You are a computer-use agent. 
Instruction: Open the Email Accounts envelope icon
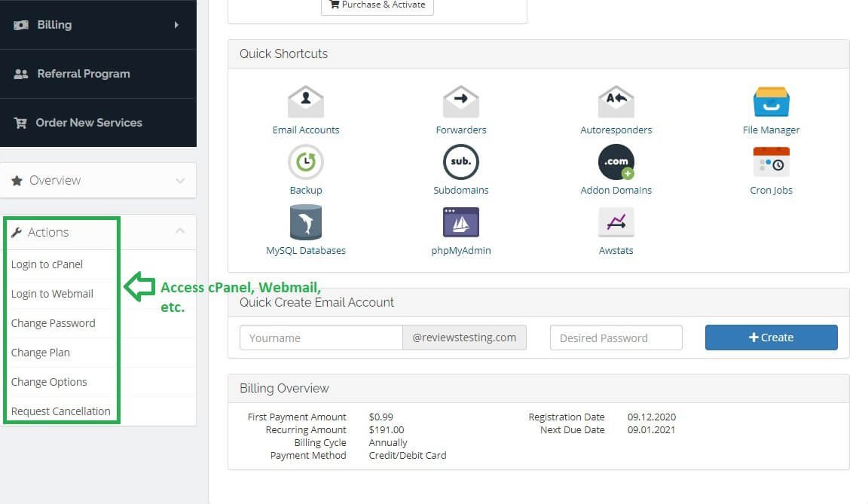point(306,102)
